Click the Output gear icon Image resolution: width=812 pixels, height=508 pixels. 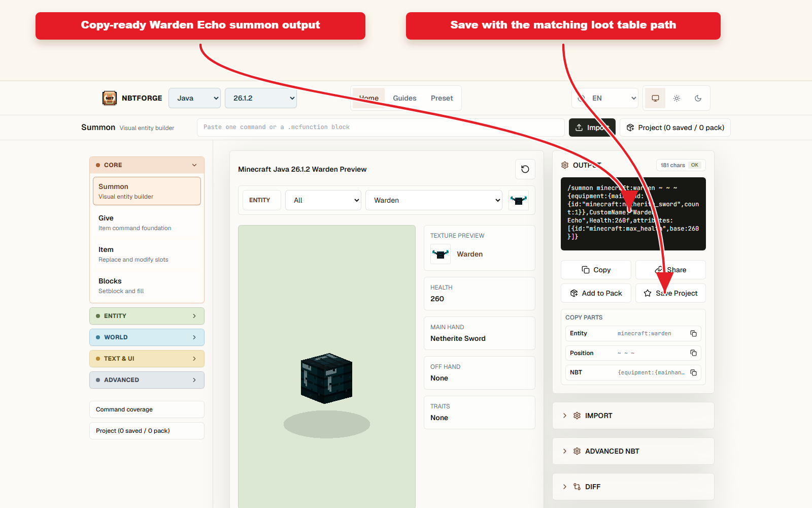tap(565, 165)
